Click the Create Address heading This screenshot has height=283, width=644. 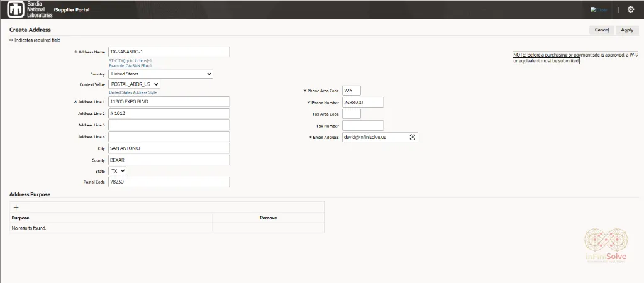pyautogui.click(x=30, y=30)
